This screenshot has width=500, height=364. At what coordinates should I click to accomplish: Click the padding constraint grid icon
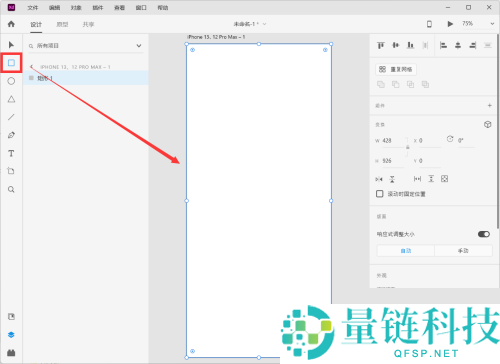pos(444,179)
